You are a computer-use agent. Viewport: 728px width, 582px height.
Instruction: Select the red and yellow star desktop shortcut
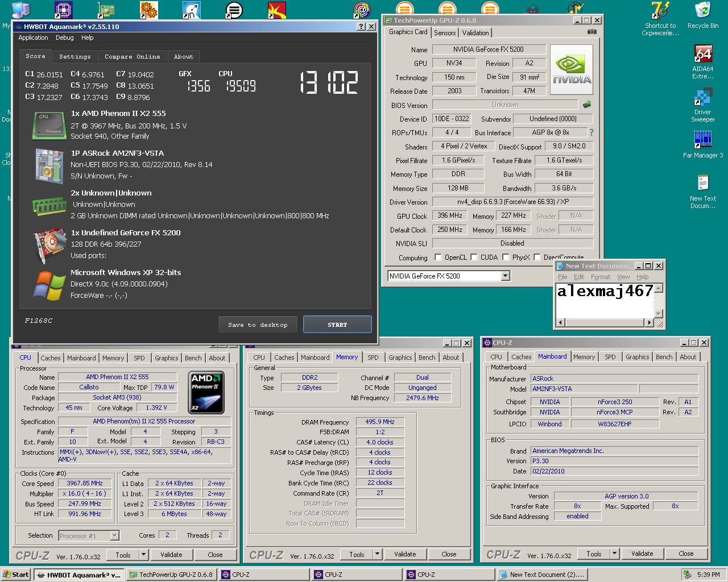point(276,10)
